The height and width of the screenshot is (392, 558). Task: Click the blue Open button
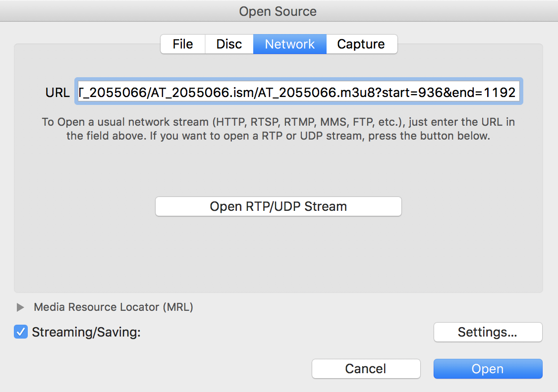click(488, 369)
